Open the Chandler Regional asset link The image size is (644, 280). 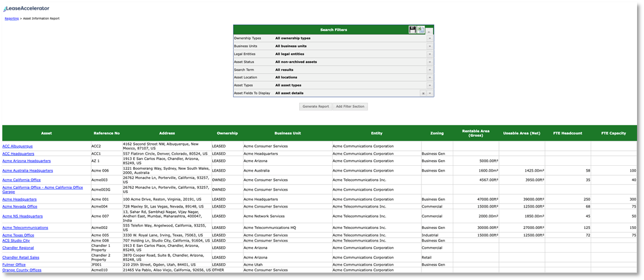pyautogui.click(x=18, y=248)
